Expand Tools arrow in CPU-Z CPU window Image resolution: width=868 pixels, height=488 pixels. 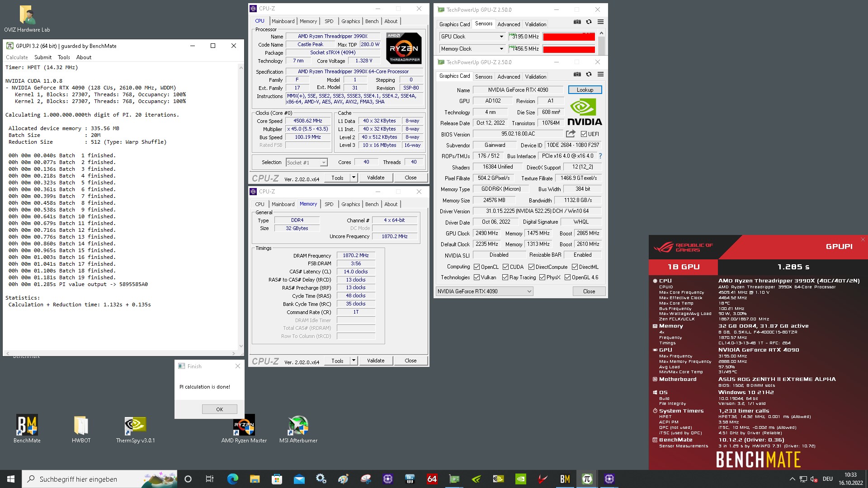tap(354, 178)
